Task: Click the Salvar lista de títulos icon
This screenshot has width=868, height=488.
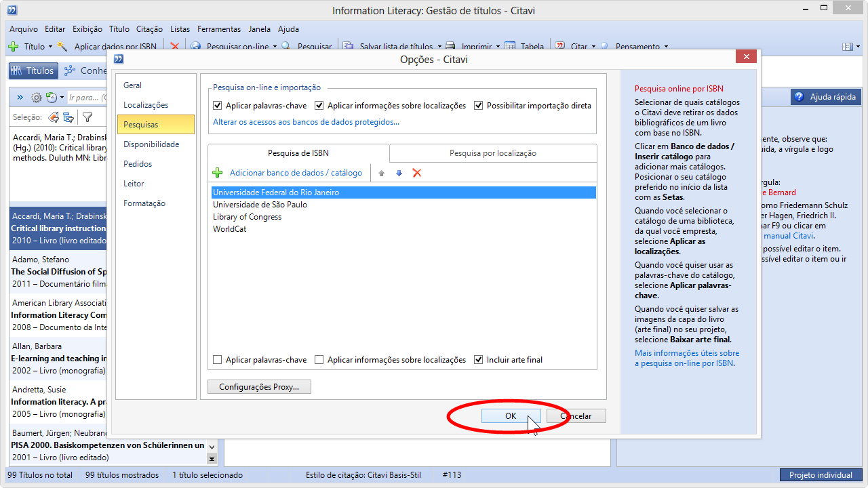Action: (348, 47)
